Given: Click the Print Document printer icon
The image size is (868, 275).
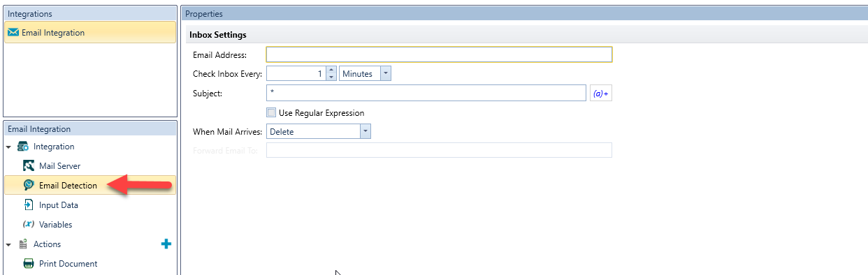Looking at the screenshot, I should 29,264.
